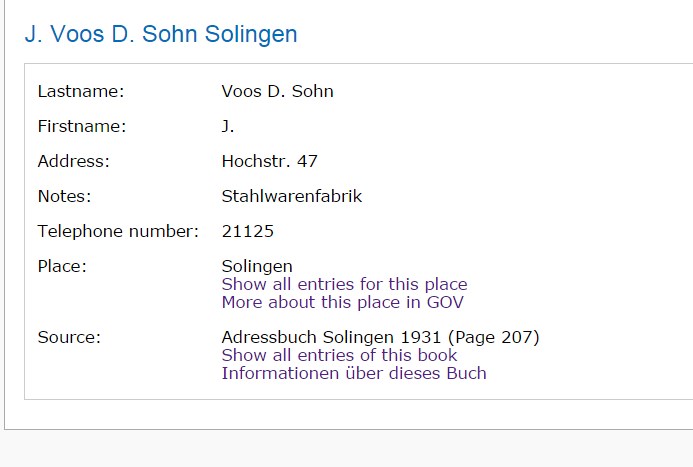
Task: Click the "Telephone number:" field label
Action: point(118,231)
